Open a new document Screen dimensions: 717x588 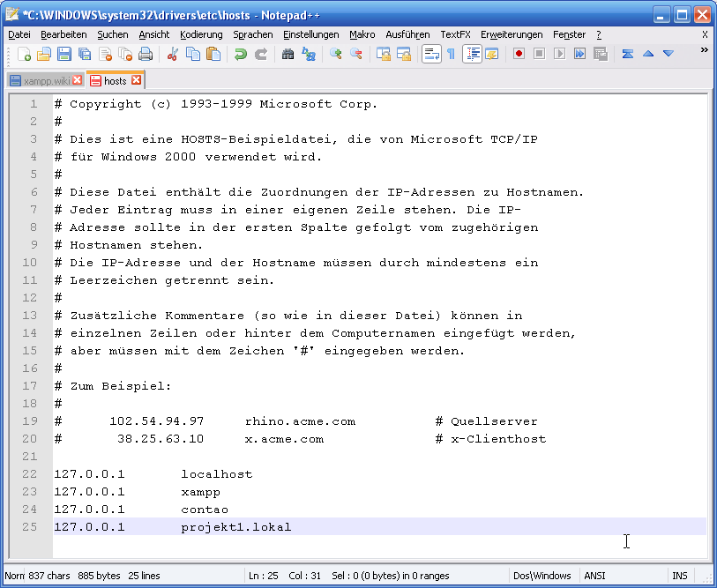pos(25,53)
